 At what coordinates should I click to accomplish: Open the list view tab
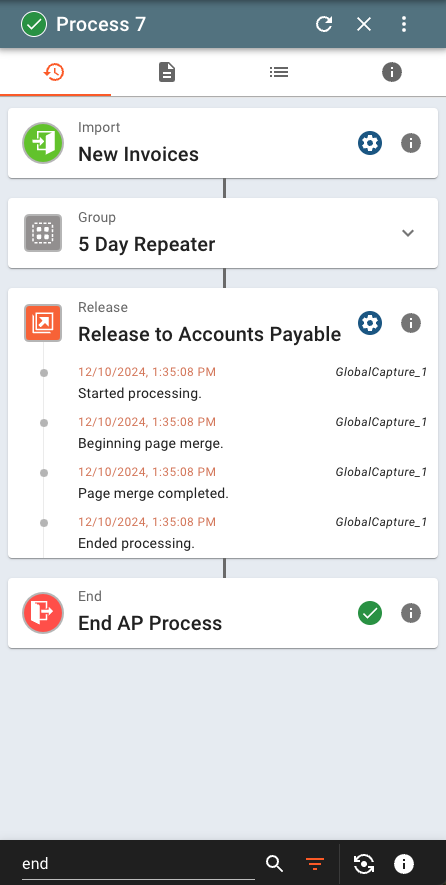point(279,72)
